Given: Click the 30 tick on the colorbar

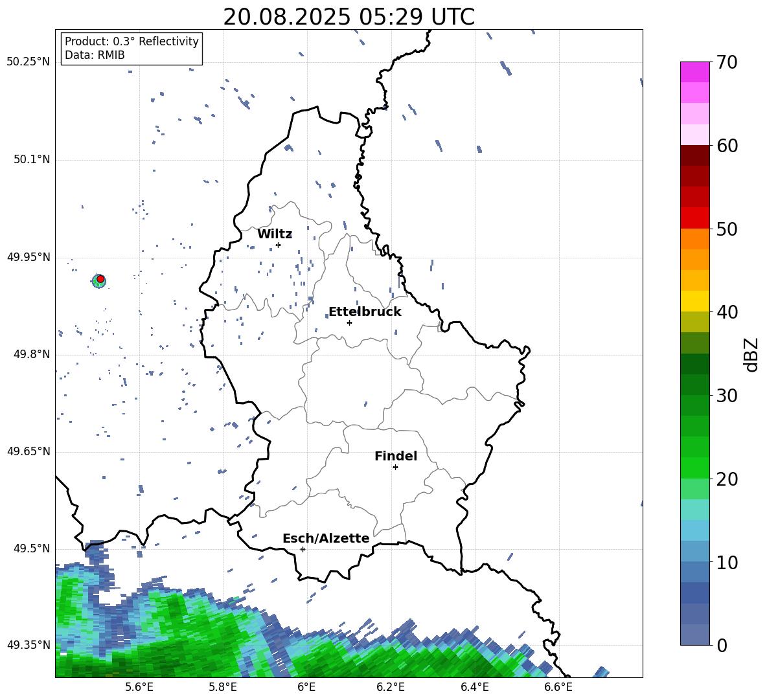Looking at the screenshot, I should (727, 396).
